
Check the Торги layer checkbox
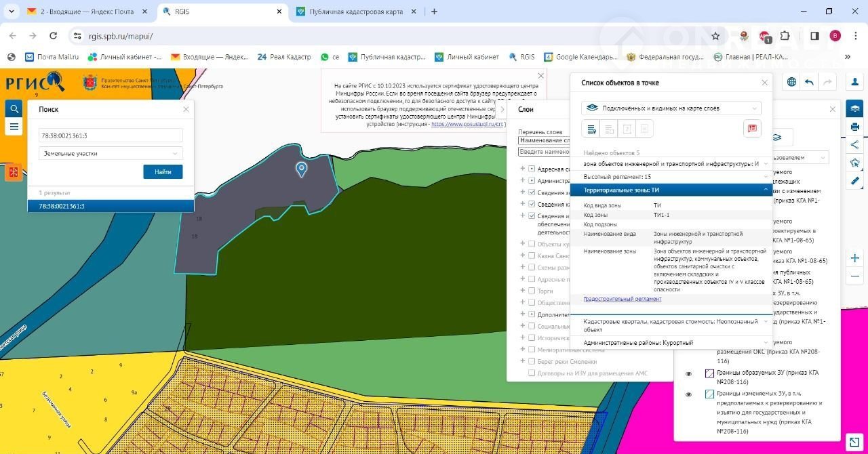(x=532, y=291)
